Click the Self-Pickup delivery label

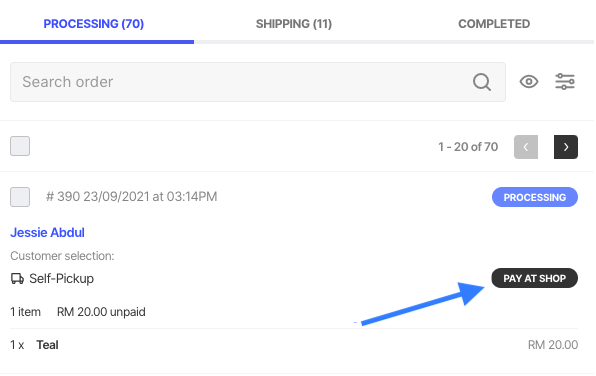tap(62, 279)
